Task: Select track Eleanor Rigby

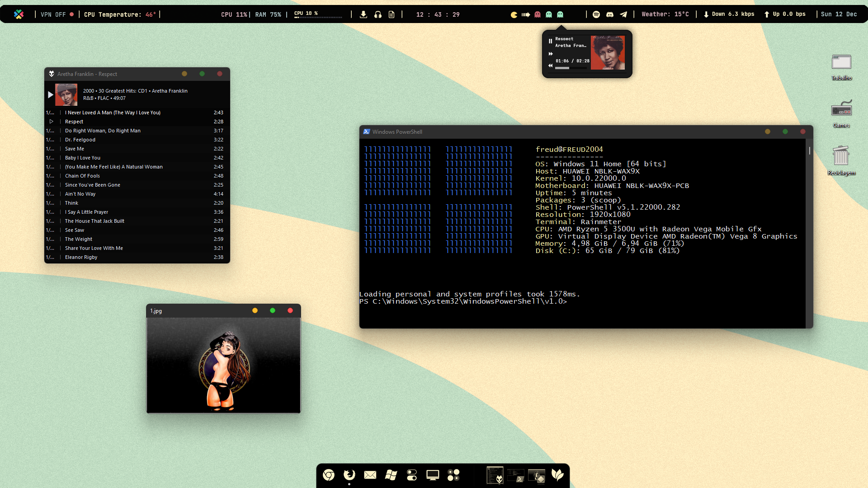Action: click(137, 257)
